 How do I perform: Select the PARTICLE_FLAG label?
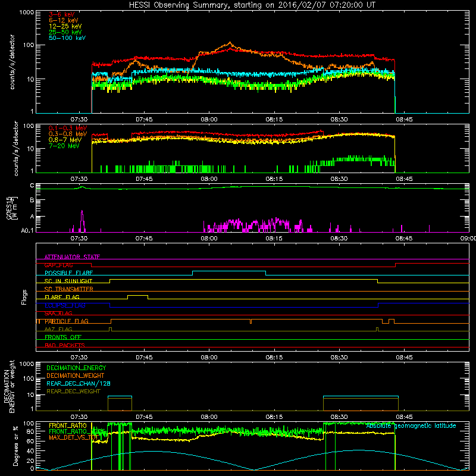(67, 321)
